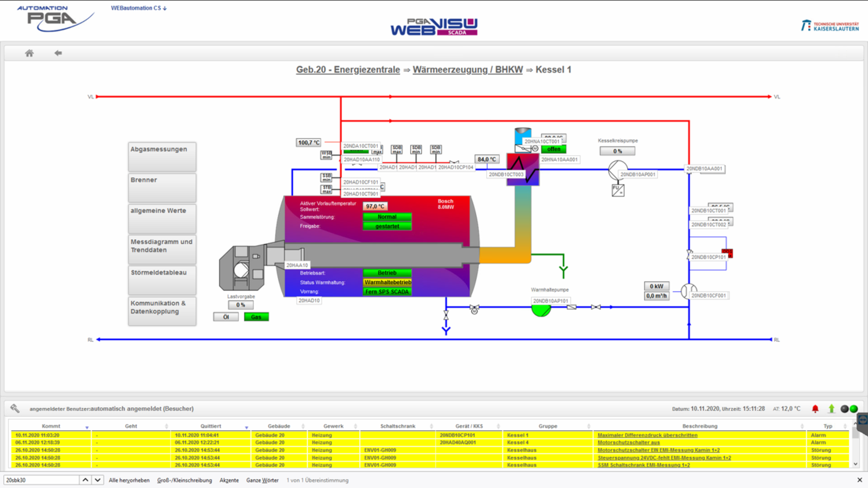Open the Abgasmessungen menu page
This screenshot has height=488, width=868.
(162, 157)
